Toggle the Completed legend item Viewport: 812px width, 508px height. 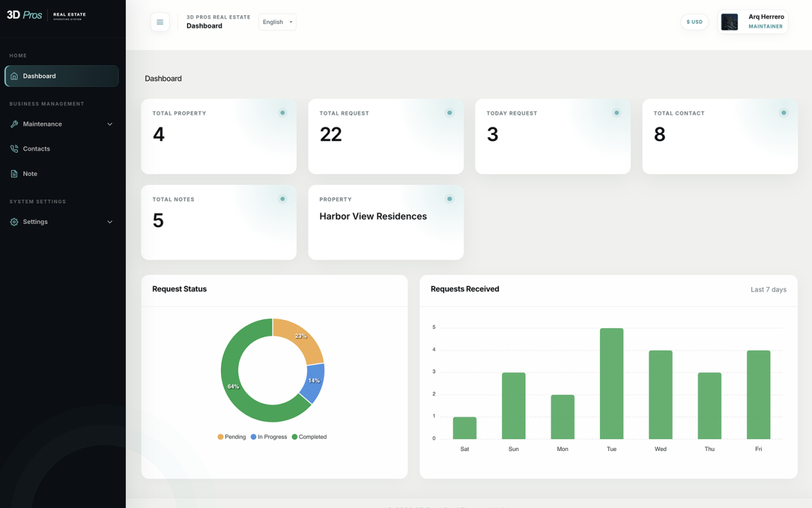tap(309, 437)
